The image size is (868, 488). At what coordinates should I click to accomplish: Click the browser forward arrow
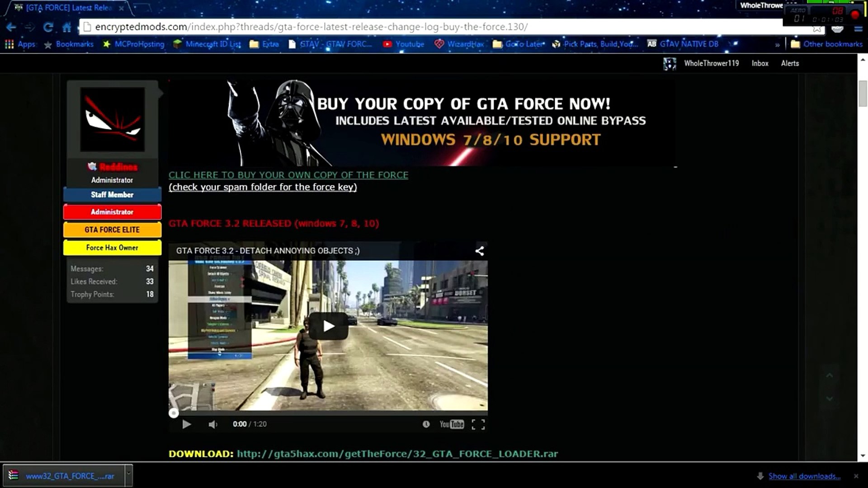[30, 27]
